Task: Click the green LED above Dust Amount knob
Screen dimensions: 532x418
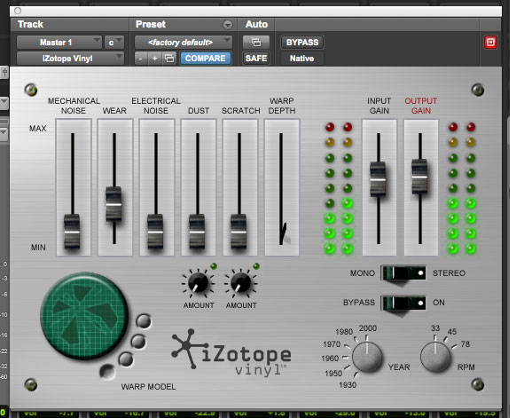Action: (x=214, y=266)
